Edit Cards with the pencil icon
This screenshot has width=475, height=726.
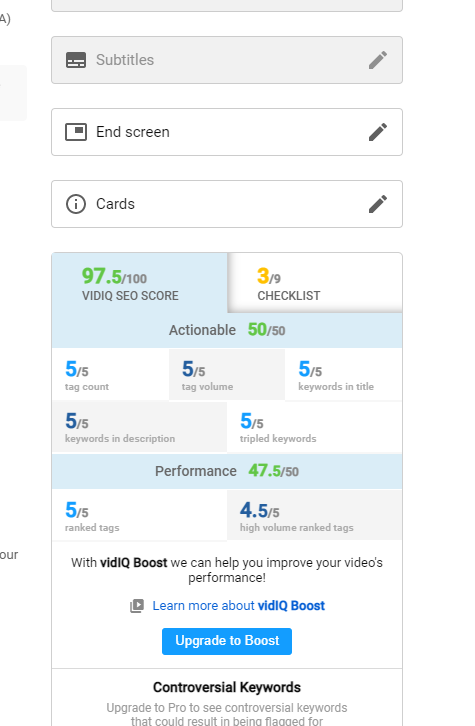[378, 204]
